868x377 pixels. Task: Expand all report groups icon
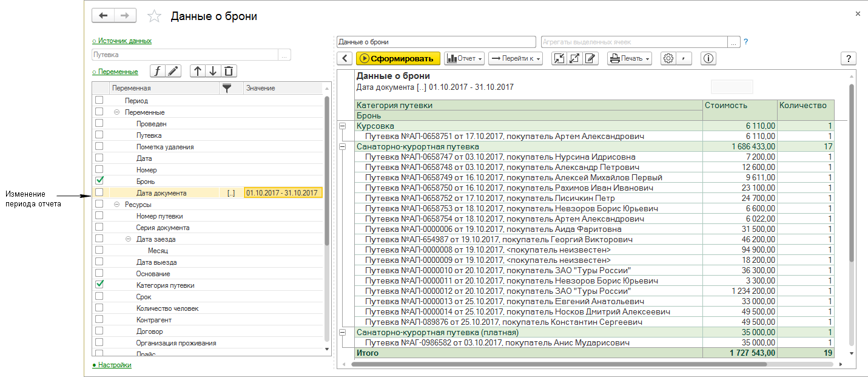tap(574, 58)
